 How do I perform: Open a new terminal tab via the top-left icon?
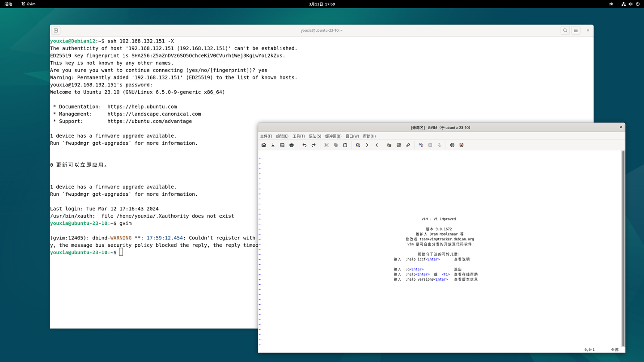[x=55, y=30]
